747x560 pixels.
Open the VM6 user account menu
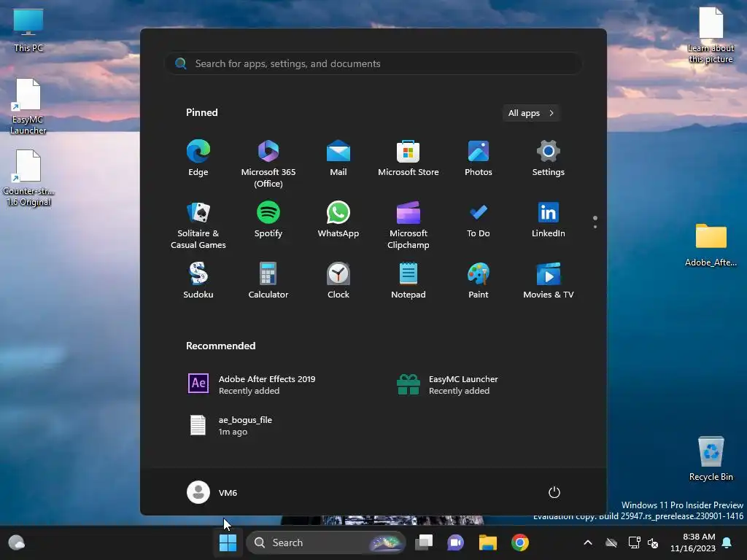click(x=212, y=492)
